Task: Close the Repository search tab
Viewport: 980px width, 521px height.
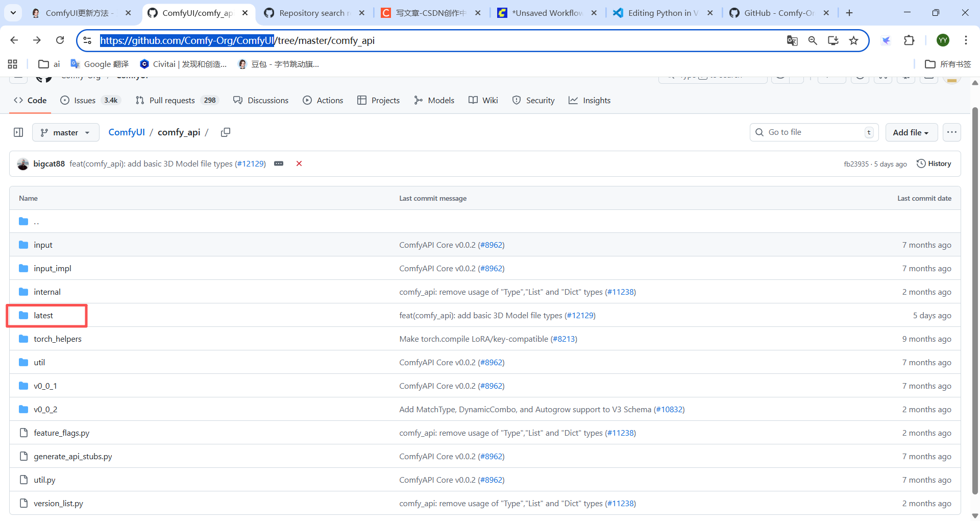Action: pyautogui.click(x=362, y=13)
